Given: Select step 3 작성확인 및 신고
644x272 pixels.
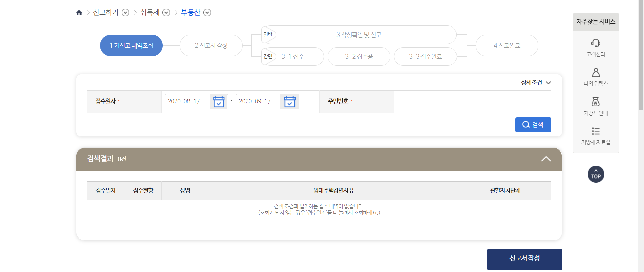Looking at the screenshot, I should point(359,35).
